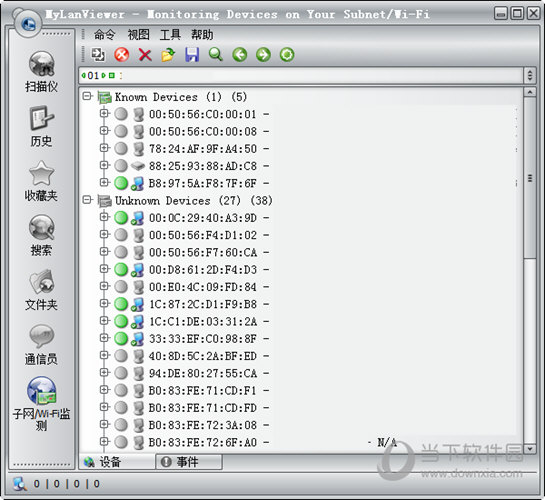Open the 帮助 menu
545x500 pixels.
click(x=202, y=34)
